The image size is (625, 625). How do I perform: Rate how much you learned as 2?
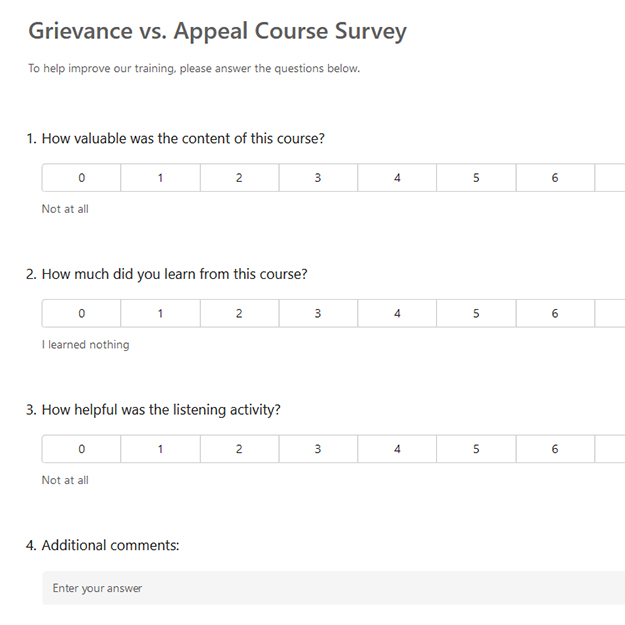click(239, 313)
